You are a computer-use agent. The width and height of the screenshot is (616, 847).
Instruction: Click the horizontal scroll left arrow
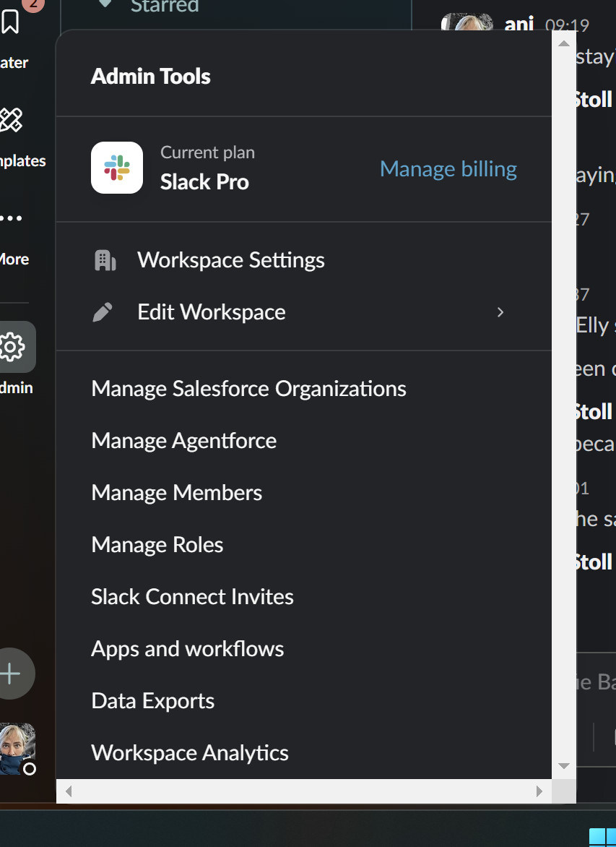pos(68,791)
